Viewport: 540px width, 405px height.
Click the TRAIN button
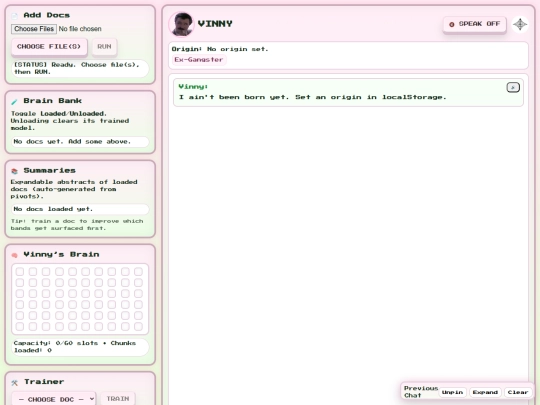pyautogui.click(x=118, y=398)
